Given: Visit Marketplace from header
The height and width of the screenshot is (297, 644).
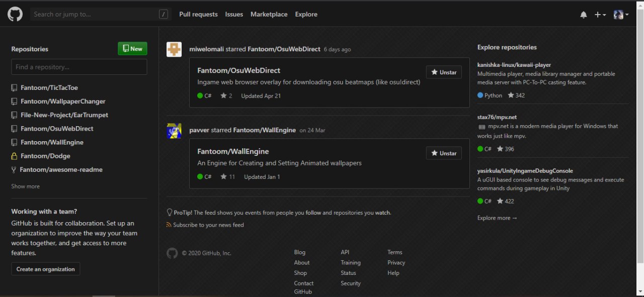Looking at the screenshot, I should click(x=269, y=14).
